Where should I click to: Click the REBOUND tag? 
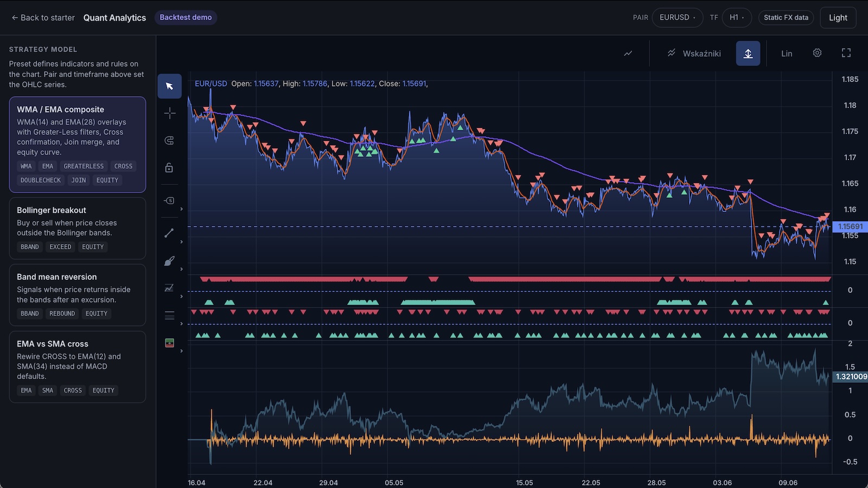(62, 313)
